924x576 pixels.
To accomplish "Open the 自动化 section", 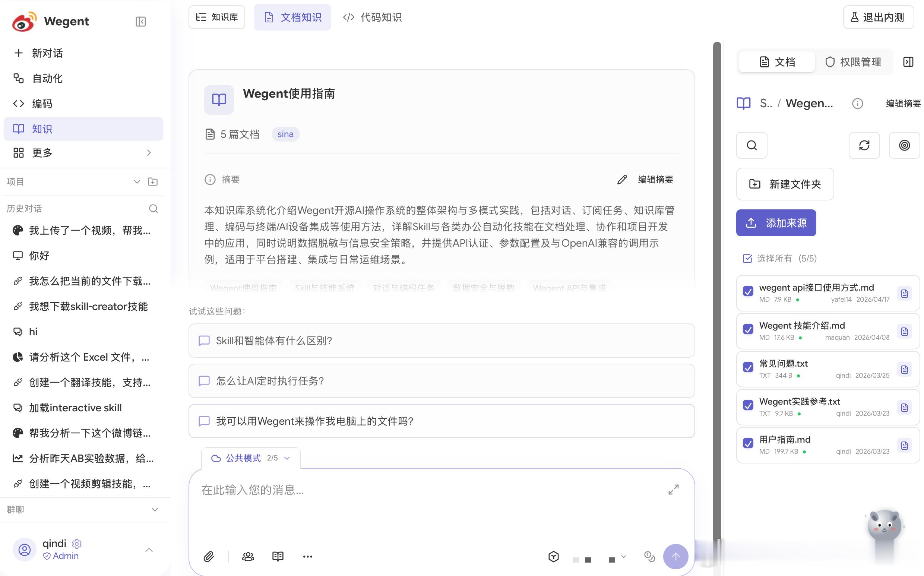I will pyautogui.click(x=83, y=79).
